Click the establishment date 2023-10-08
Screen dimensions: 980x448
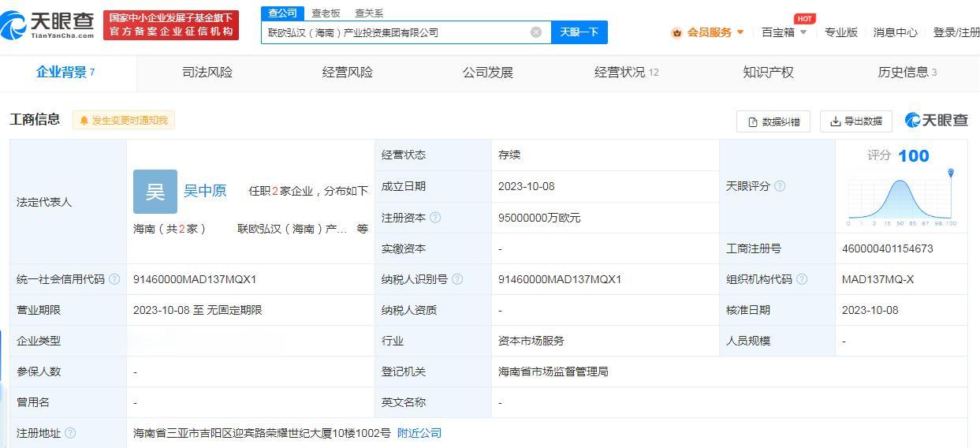click(527, 186)
